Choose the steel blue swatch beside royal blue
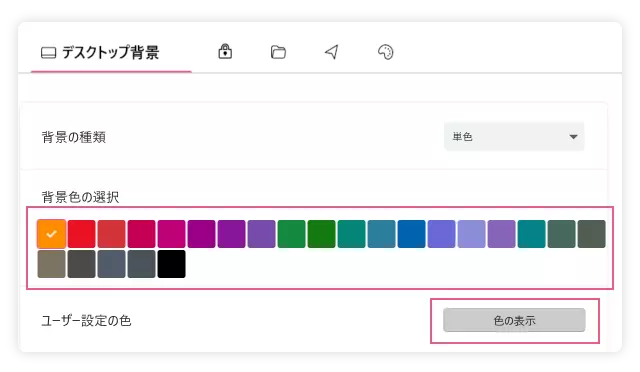640x372 pixels. pyautogui.click(x=382, y=234)
